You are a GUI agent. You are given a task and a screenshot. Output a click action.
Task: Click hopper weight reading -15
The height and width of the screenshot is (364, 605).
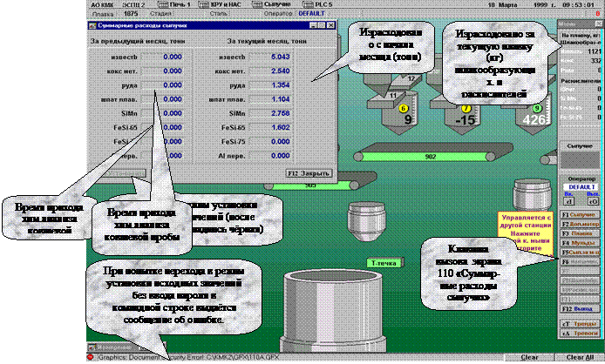(465, 120)
